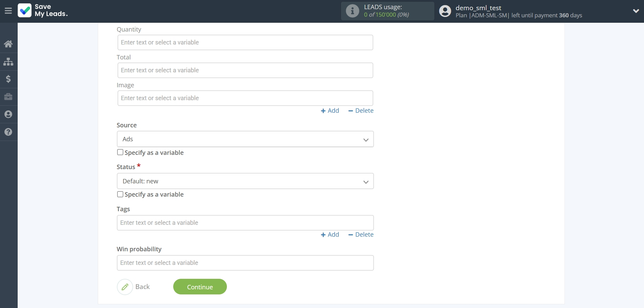Click Add link below the Image field
This screenshot has height=308, width=644.
330,111
